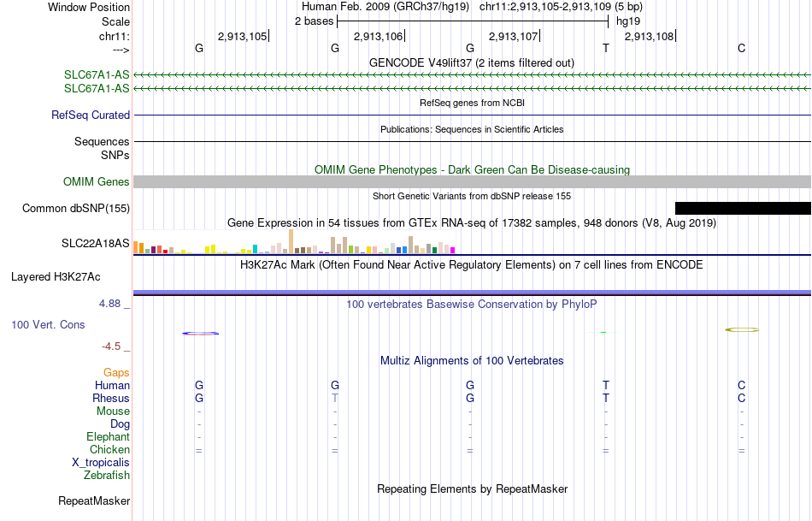This screenshot has width=812, height=521.
Task: Open Repeating Elements by RepeatMasker title
Action: pos(472,488)
